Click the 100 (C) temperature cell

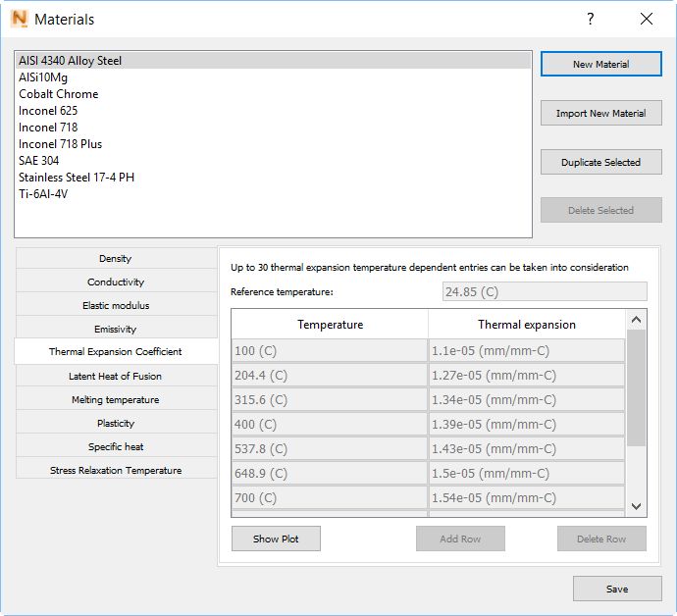coord(330,350)
